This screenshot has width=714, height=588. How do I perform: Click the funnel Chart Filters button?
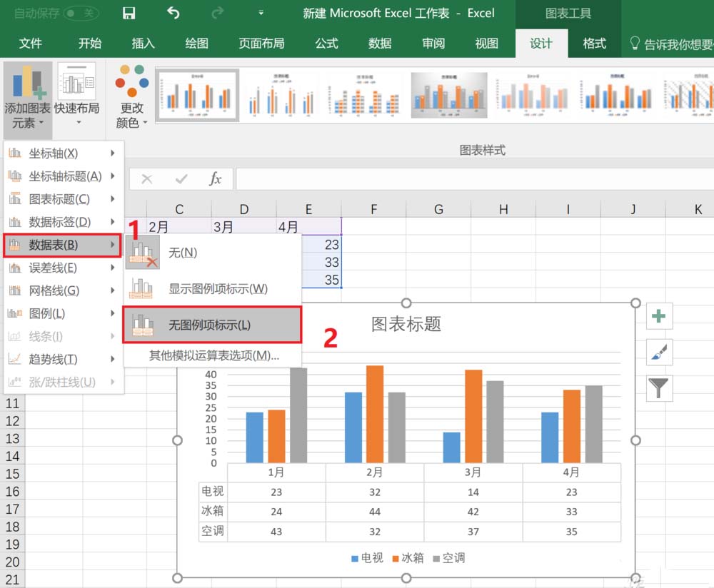659,388
